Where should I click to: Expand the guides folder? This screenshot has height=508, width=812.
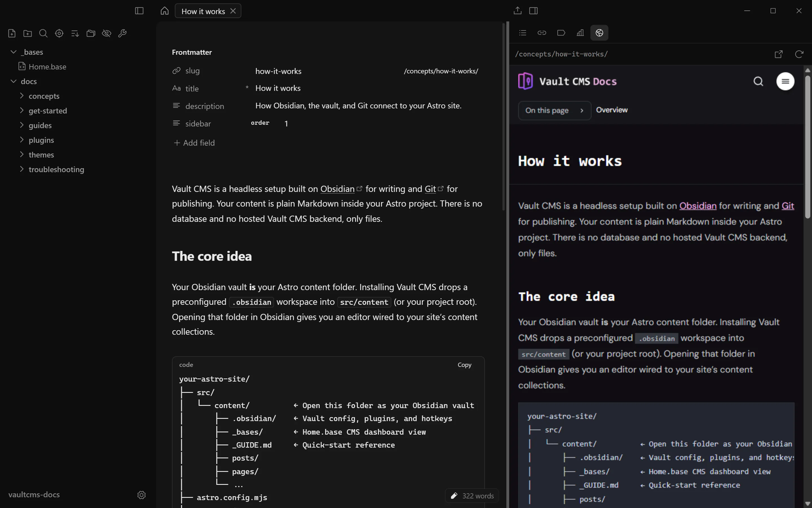(x=22, y=125)
